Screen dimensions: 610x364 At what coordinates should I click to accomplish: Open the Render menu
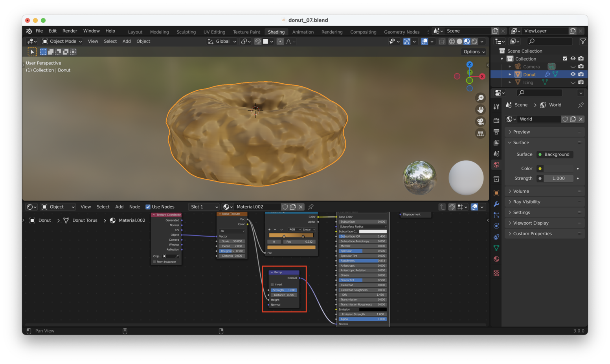coord(70,31)
